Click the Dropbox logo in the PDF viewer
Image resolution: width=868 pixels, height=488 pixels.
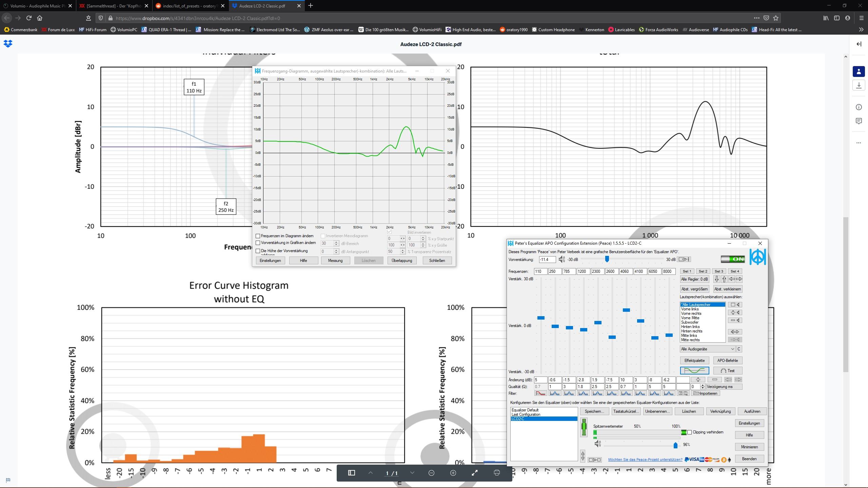click(8, 44)
